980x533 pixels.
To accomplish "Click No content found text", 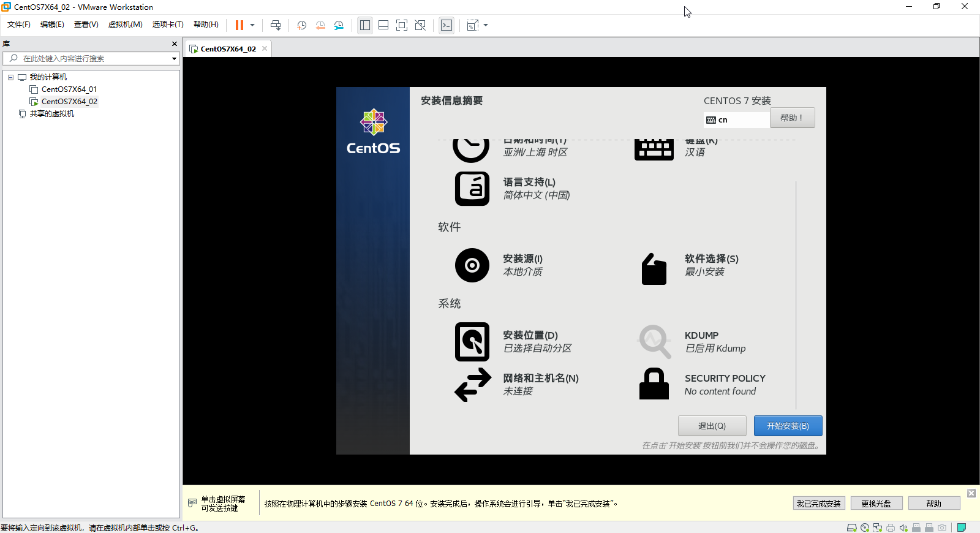I will (x=720, y=391).
